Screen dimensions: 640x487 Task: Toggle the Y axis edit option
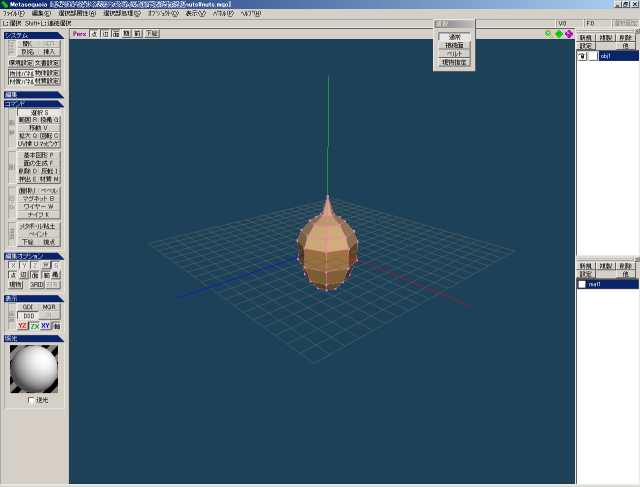[24, 265]
